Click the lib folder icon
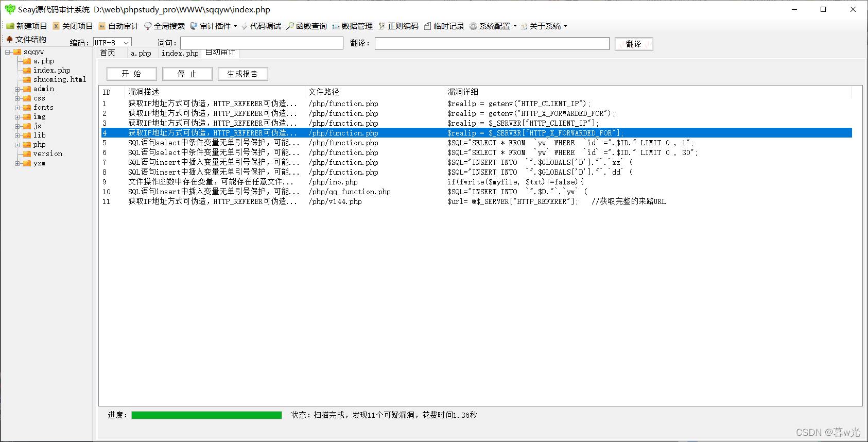 (x=27, y=135)
